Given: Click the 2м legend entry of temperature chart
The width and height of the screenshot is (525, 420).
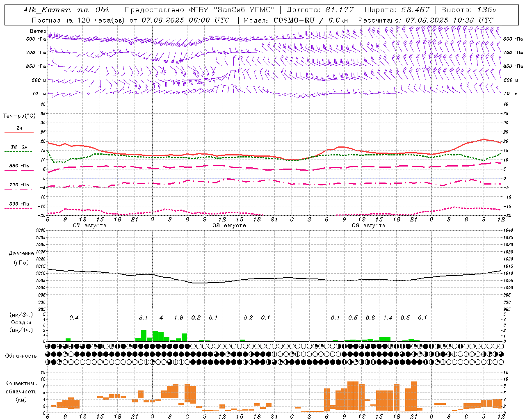Looking at the screenshot, I should click(19, 128).
